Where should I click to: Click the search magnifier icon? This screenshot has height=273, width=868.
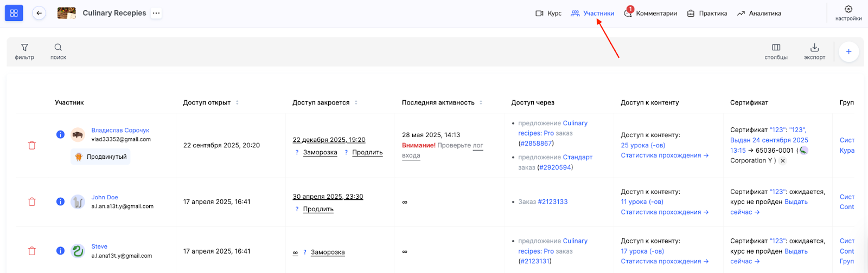point(58,51)
